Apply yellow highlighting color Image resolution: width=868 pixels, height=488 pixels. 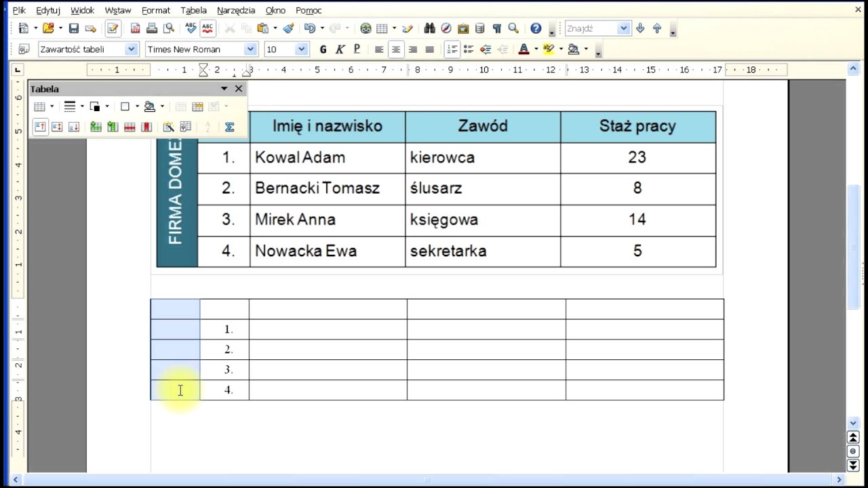549,49
